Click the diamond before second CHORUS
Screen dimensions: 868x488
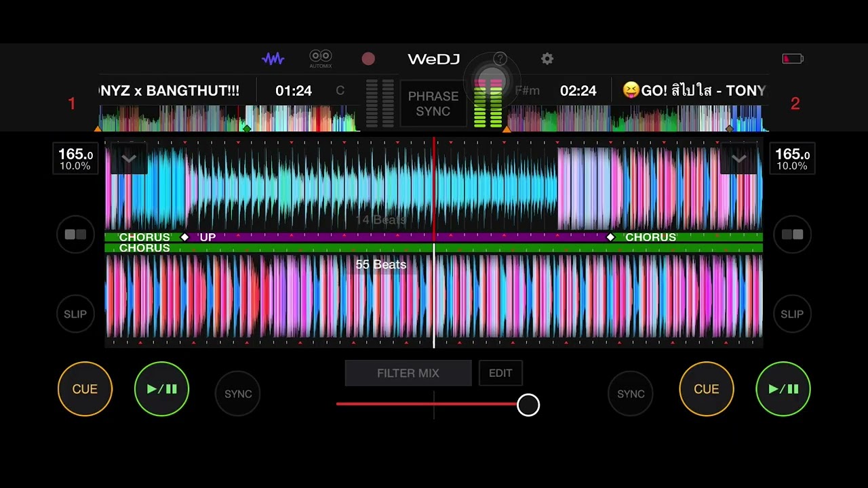tap(610, 237)
